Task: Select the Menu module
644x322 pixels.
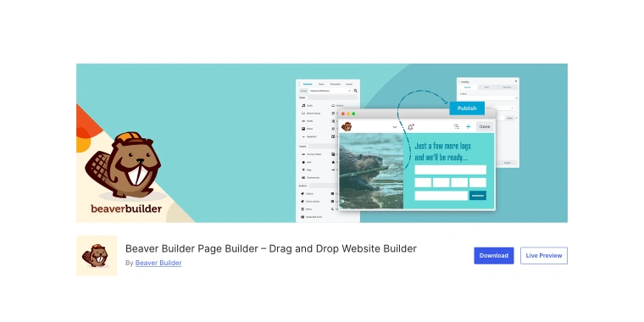Action: [307, 209]
